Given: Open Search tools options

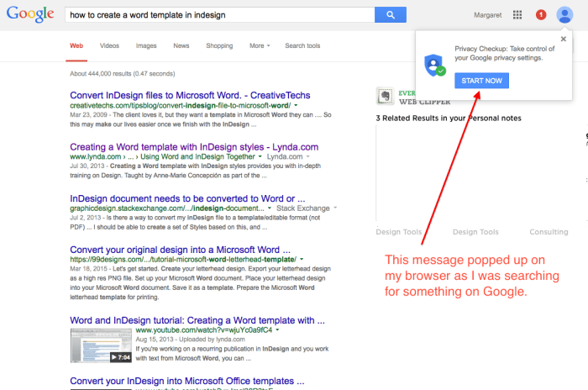Looking at the screenshot, I should click(x=302, y=45).
